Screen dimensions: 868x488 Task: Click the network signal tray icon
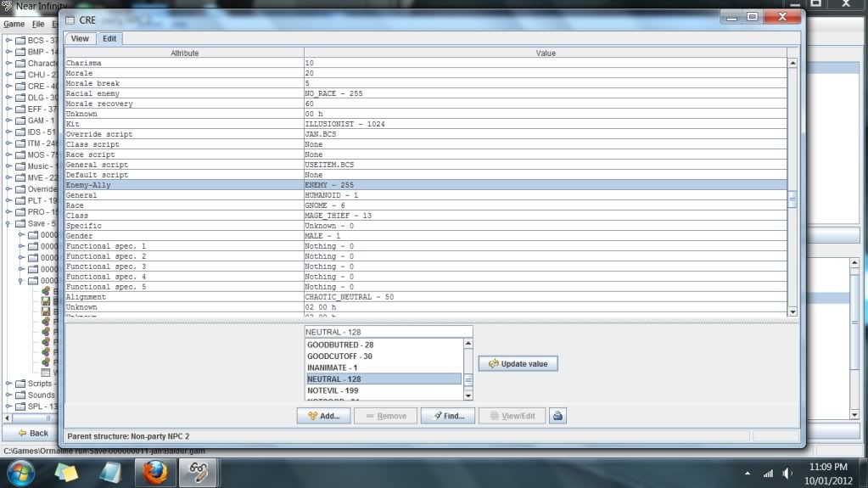pos(769,474)
